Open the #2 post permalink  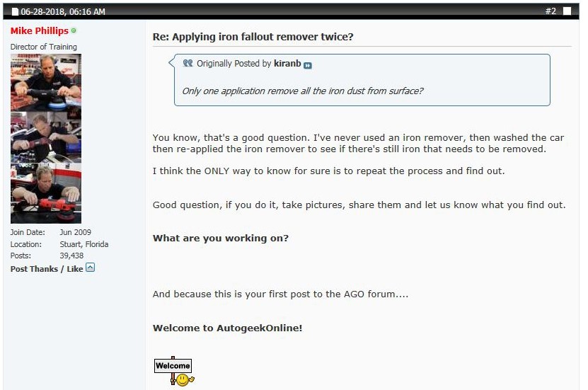point(550,11)
